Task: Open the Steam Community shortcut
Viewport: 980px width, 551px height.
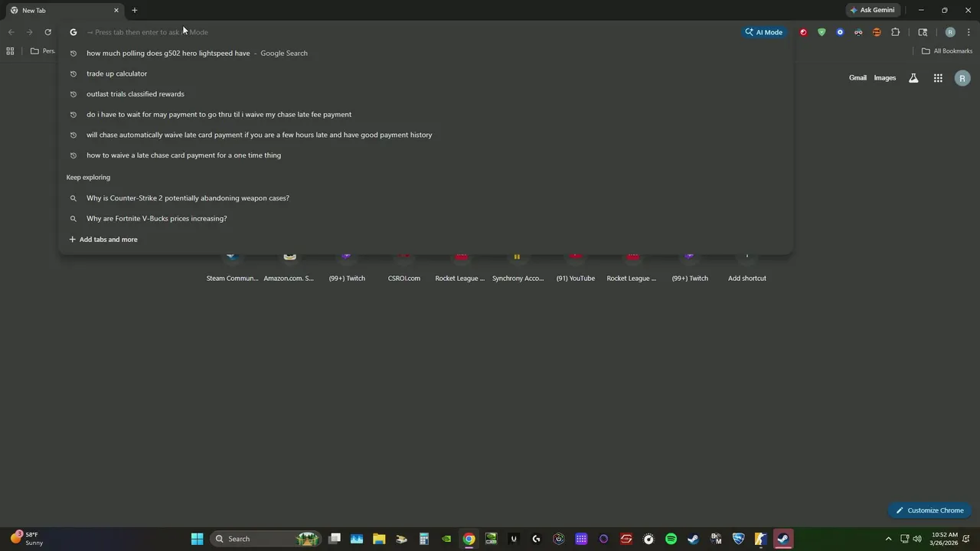Action: (x=233, y=266)
